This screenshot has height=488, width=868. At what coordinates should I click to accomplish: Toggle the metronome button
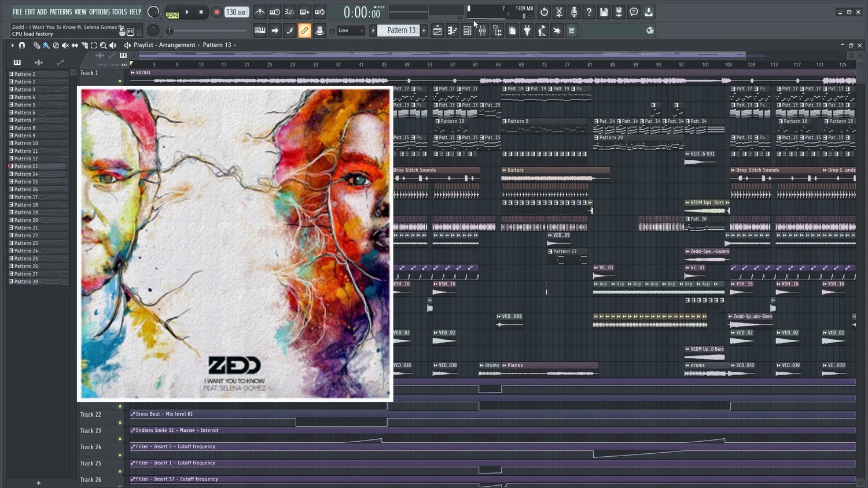[x=260, y=12]
